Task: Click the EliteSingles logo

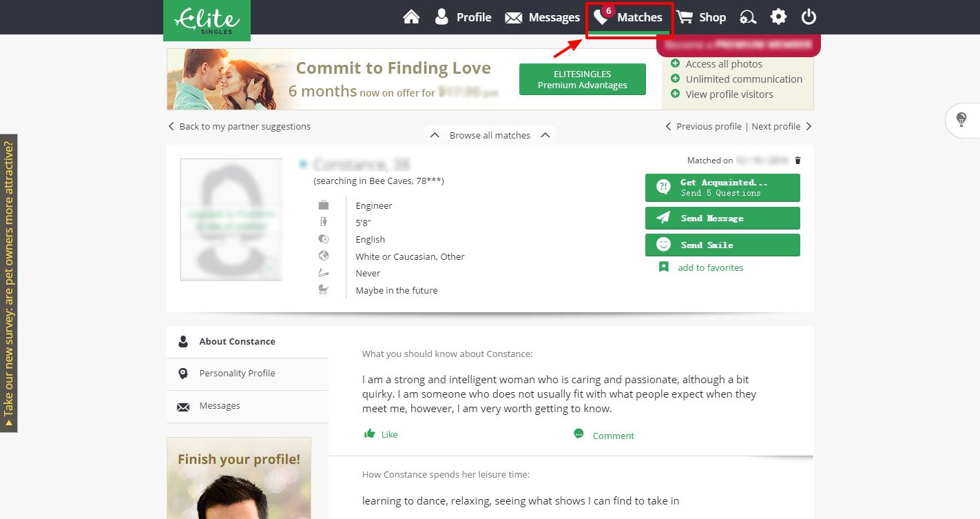Action: click(x=207, y=20)
